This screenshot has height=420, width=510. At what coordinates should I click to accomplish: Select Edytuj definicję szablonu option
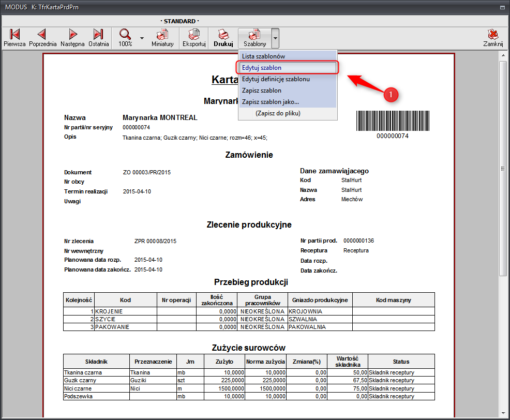click(x=276, y=79)
